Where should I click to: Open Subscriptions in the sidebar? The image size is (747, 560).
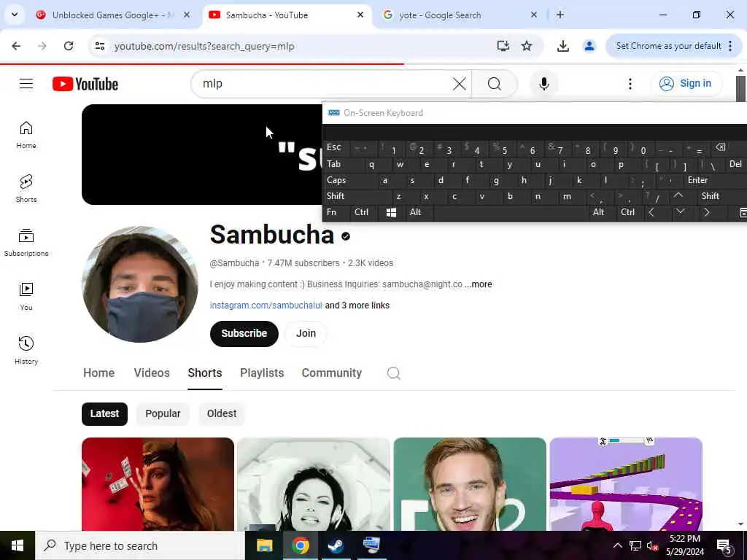pos(26,242)
